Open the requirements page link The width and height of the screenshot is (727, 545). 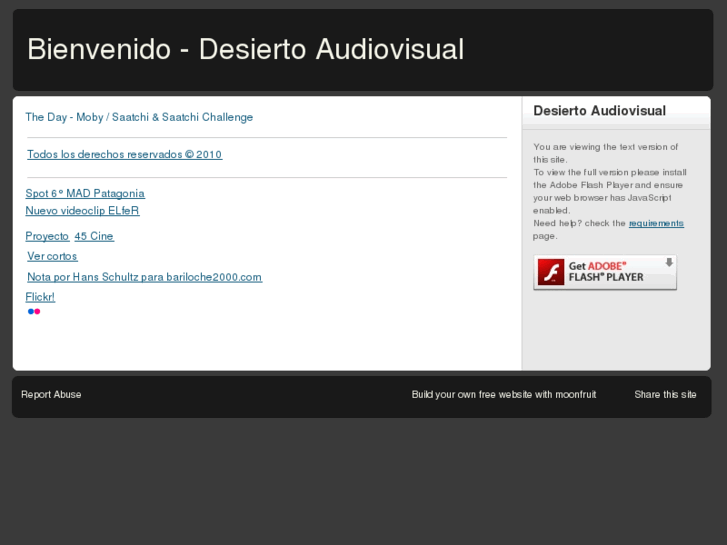pos(656,223)
